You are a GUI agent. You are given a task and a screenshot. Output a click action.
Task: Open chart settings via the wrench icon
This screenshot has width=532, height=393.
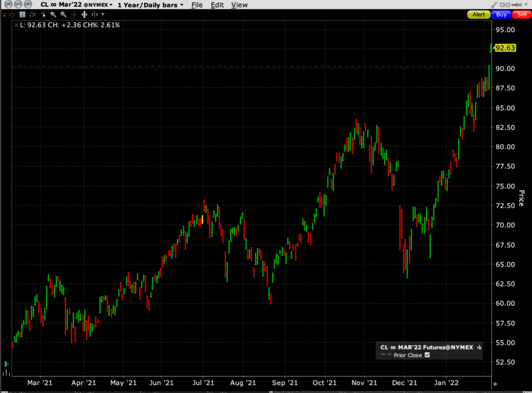(495, 5)
